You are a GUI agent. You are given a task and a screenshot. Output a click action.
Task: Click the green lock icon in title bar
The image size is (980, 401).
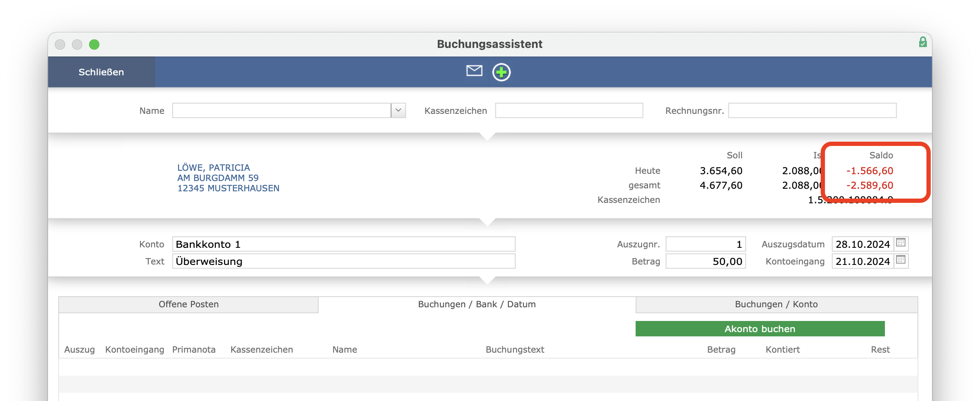923,42
